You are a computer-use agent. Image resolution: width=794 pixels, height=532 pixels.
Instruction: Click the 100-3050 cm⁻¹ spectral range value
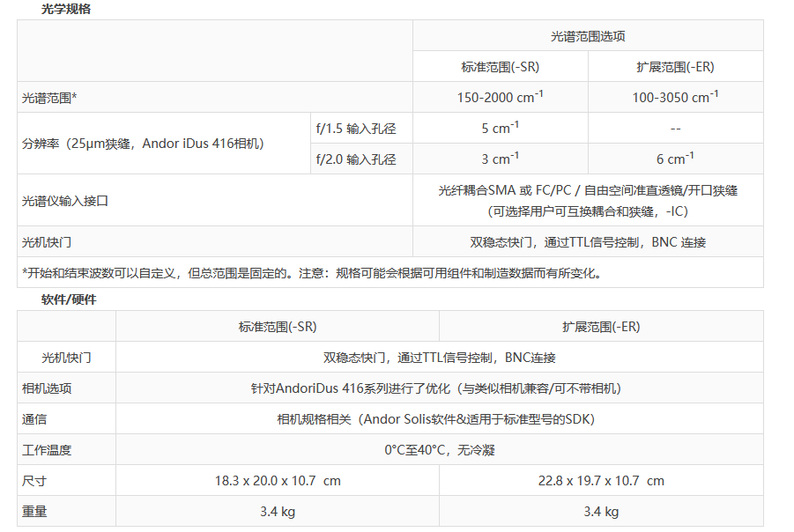(675, 97)
